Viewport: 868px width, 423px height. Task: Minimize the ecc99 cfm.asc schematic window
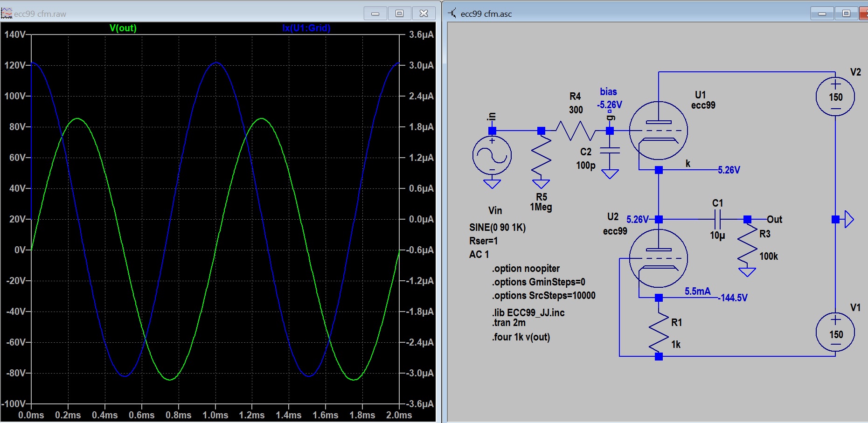822,14
